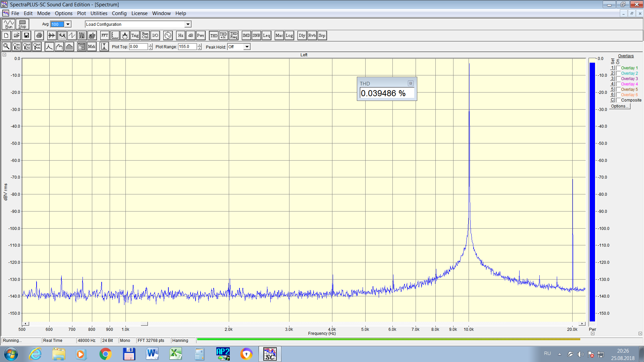Click the SNR utility icon
This screenshot has height=362, width=644.
click(x=256, y=36)
